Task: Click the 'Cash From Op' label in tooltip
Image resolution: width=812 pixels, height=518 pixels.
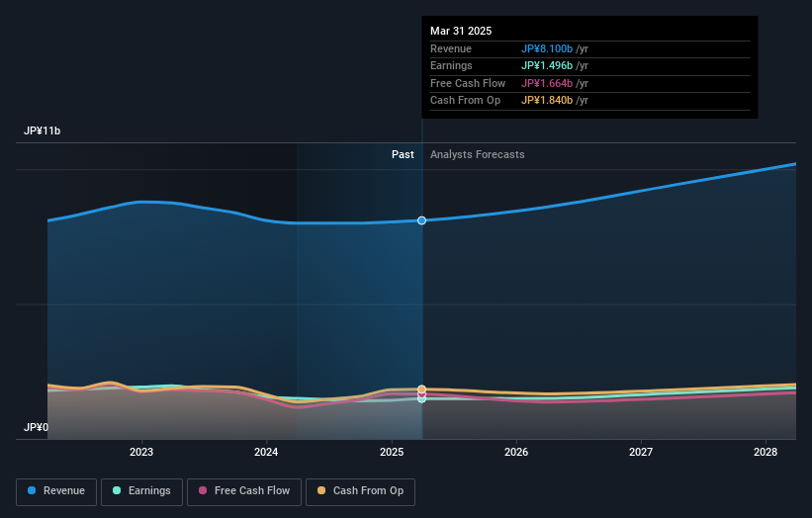Action: tap(465, 101)
